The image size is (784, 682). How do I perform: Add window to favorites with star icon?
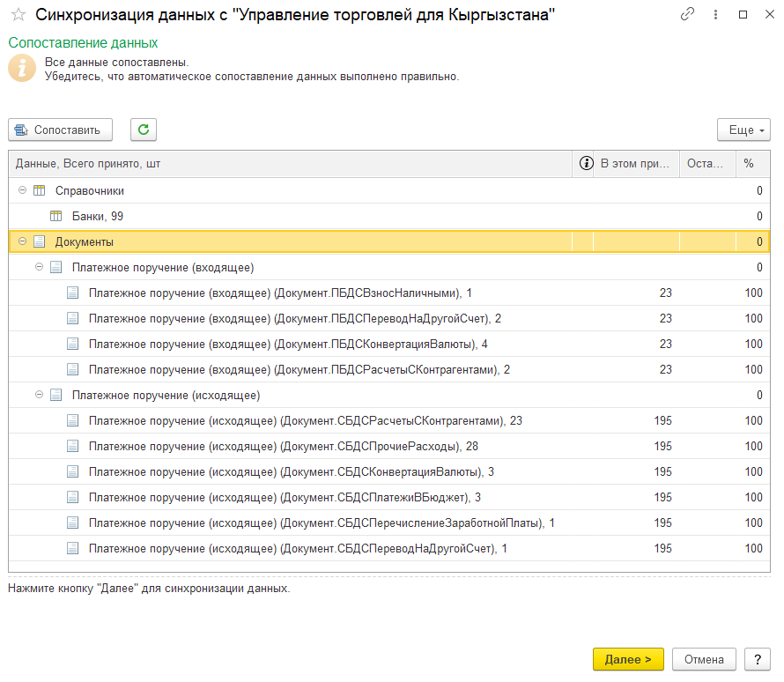[18, 14]
